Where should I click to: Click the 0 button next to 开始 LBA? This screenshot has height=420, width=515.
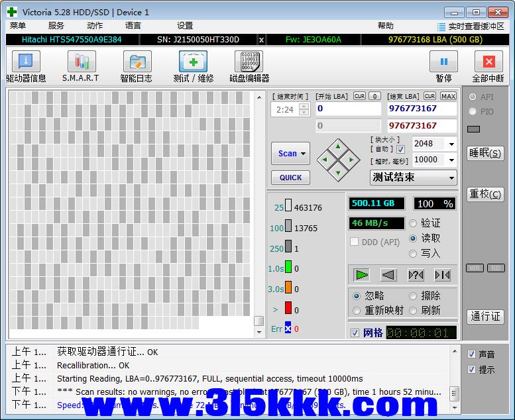click(374, 96)
